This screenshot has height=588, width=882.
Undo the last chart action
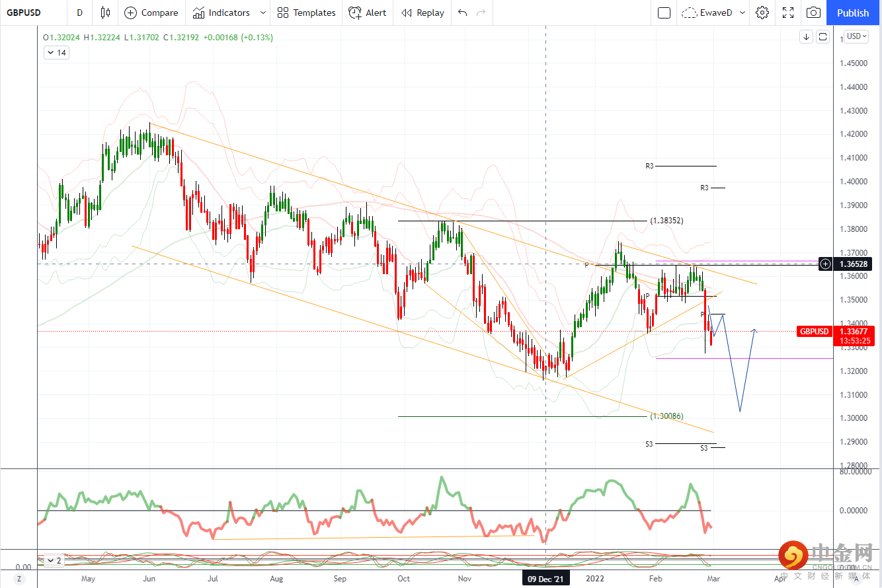pos(462,13)
